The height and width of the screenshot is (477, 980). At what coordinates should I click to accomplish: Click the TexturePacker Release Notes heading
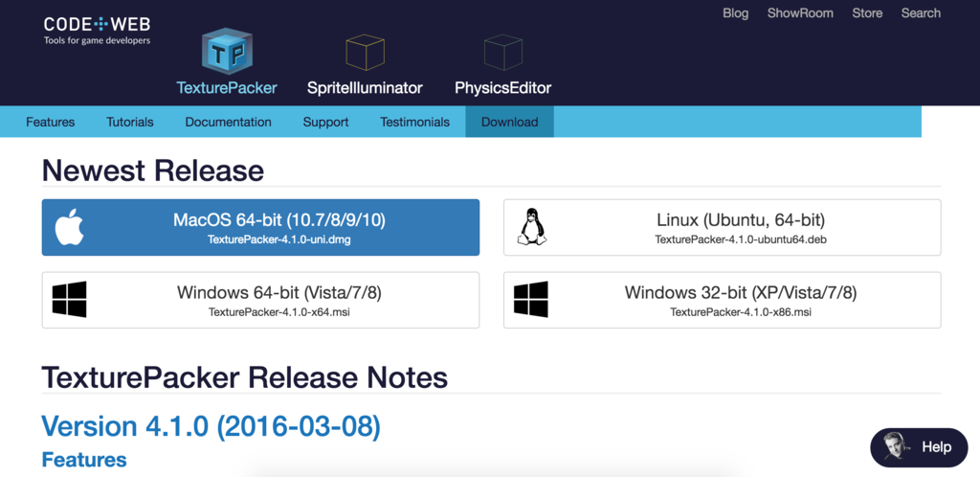click(244, 377)
